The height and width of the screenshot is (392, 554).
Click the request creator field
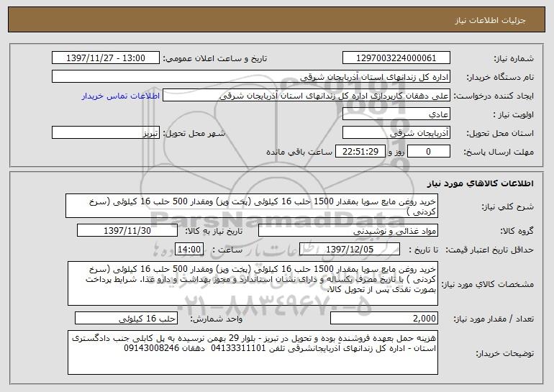[x=306, y=96]
